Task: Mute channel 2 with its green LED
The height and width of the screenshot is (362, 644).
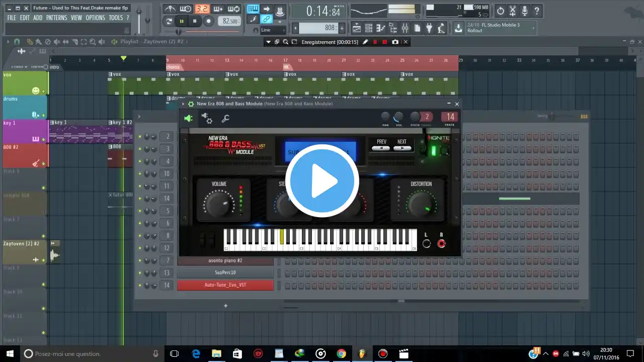Action: (140, 136)
